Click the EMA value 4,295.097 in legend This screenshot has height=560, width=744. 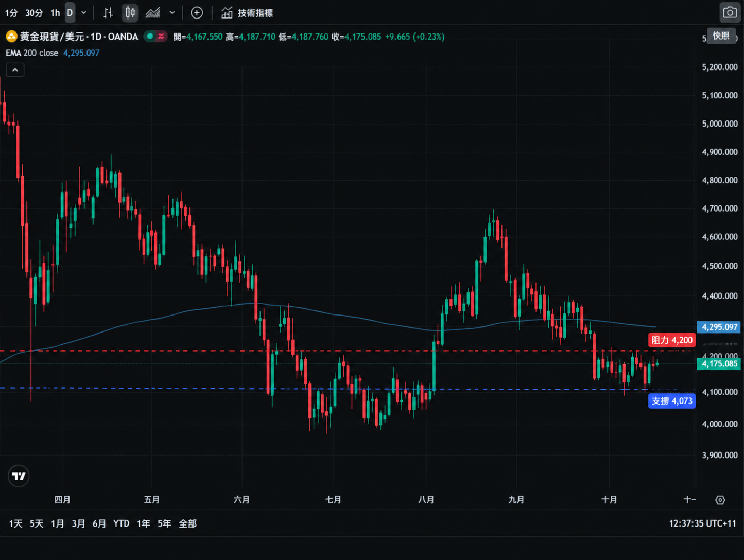pyautogui.click(x=81, y=52)
